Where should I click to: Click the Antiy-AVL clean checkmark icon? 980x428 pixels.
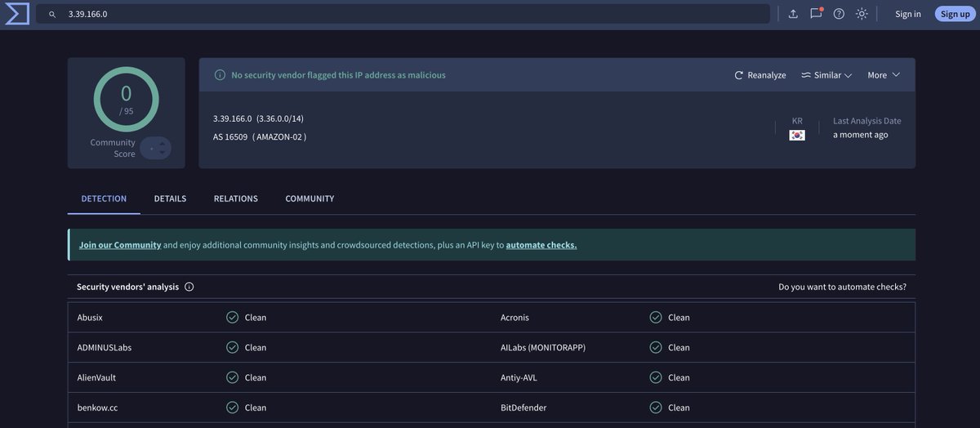(x=656, y=377)
